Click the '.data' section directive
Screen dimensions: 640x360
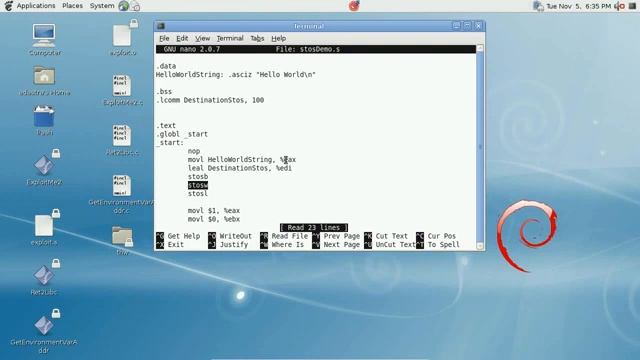click(166, 66)
